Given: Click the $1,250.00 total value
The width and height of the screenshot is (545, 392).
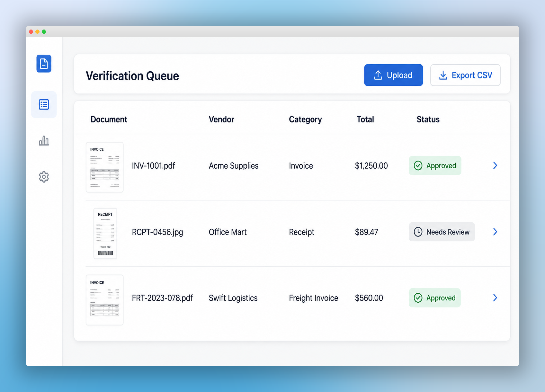Looking at the screenshot, I should coord(371,166).
